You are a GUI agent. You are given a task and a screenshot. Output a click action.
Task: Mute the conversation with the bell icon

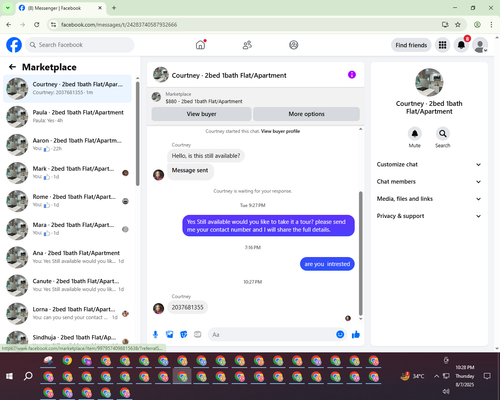tap(415, 134)
